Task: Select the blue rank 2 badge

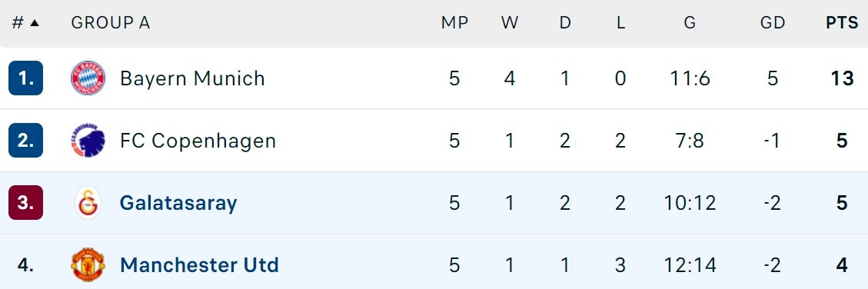Action: pyautogui.click(x=26, y=141)
